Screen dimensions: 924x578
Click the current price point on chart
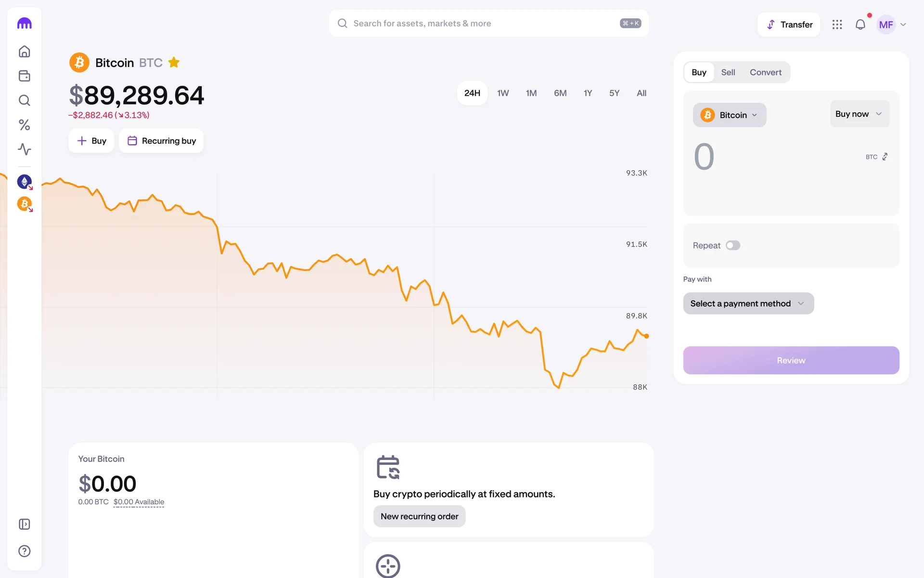pyautogui.click(x=646, y=336)
